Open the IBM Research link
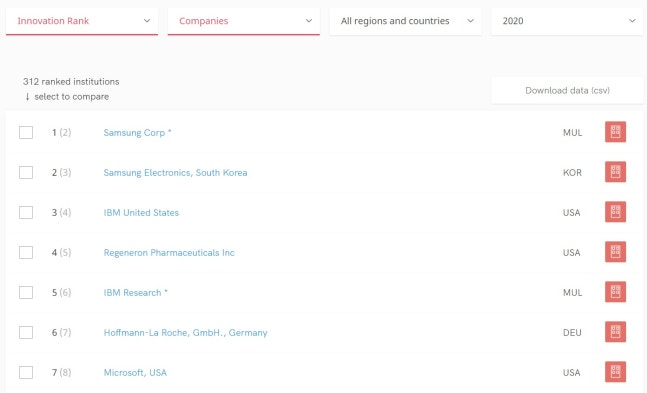This screenshot has width=647, height=393. (x=136, y=293)
